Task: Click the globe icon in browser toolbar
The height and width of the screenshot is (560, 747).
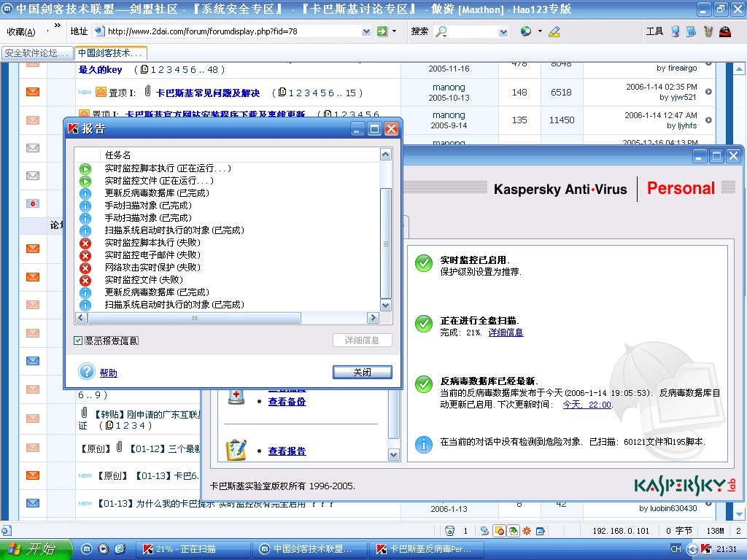Action: 525,31
